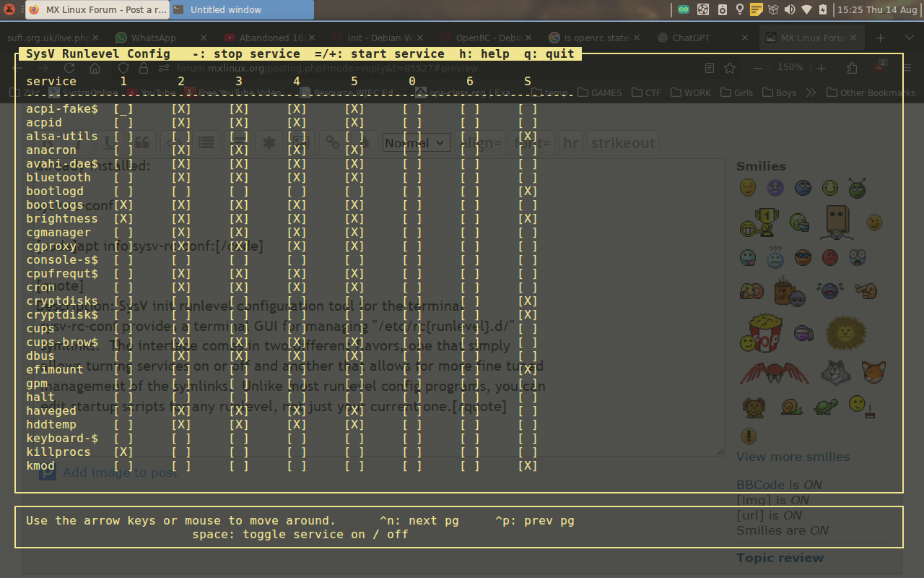924x578 pixels.
Task: Click the strikeout BBCode button
Action: [x=623, y=142]
